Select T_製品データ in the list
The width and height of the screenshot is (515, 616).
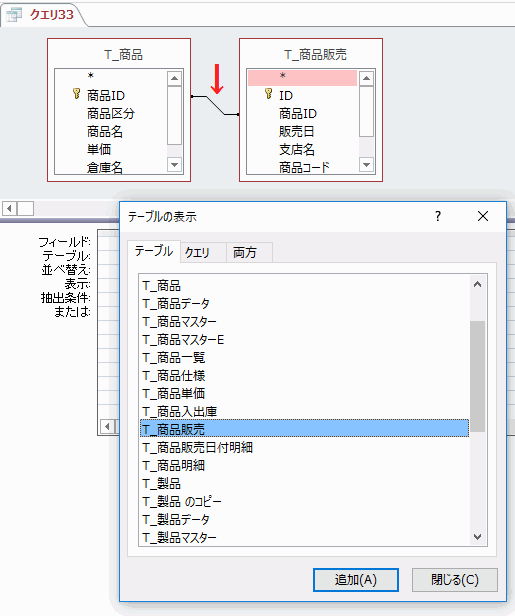point(304,519)
